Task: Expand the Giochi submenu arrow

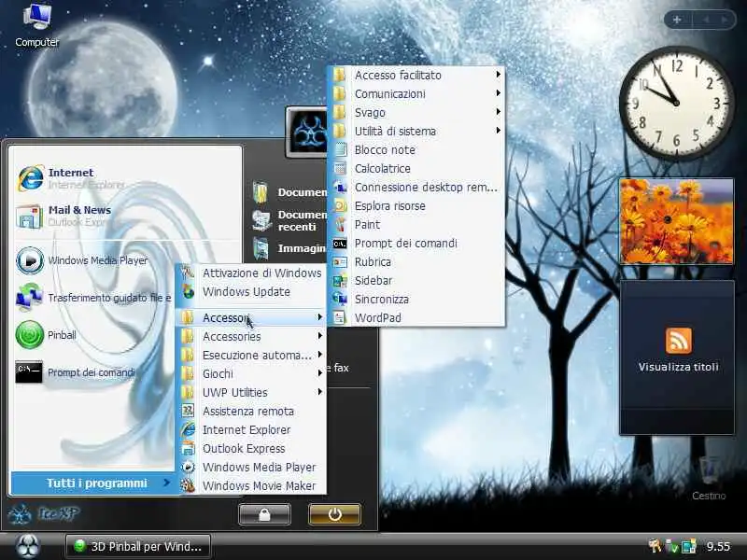Action: pyautogui.click(x=319, y=372)
